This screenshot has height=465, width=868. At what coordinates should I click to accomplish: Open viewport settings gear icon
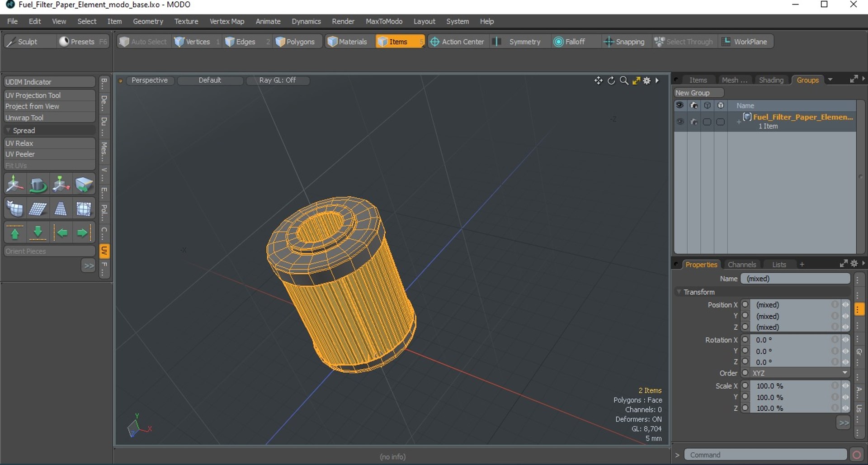647,81
